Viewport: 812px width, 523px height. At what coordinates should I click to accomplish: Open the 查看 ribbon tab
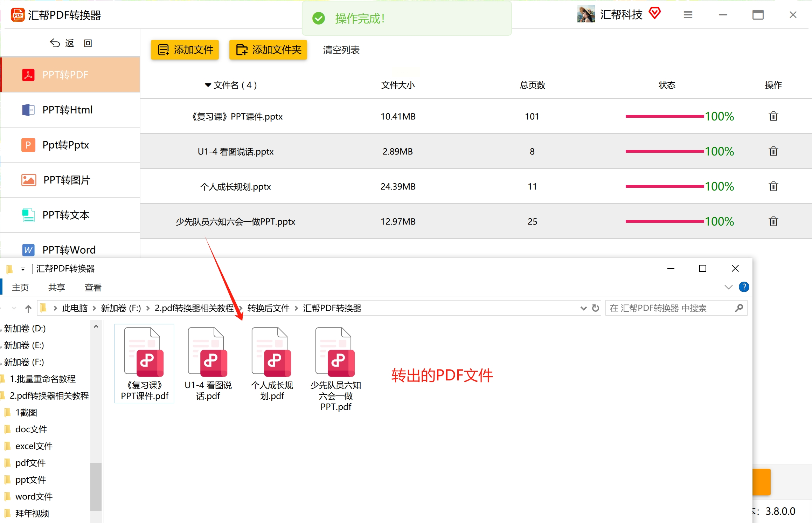point(93,288)
